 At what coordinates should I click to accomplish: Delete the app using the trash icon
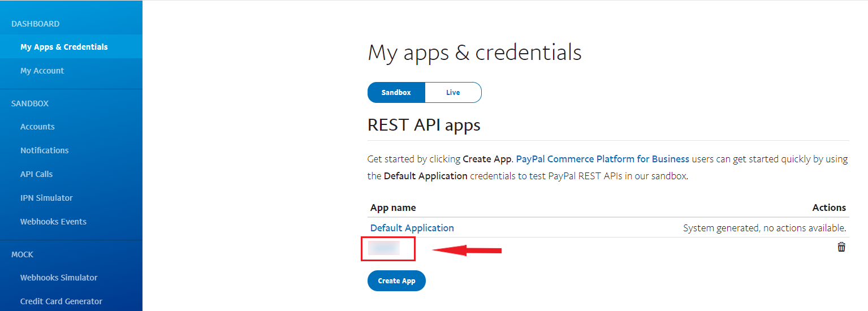click(841, 247)
